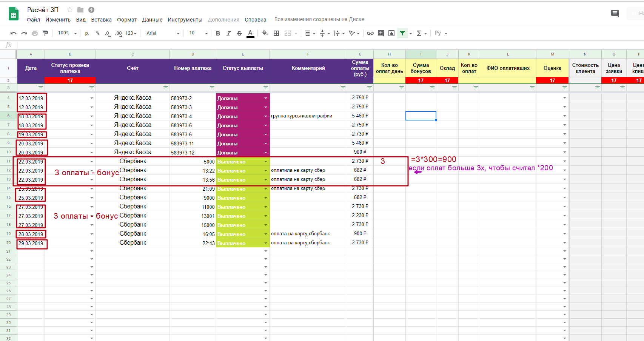Open filter menu for Счёт column
The image size is (644, 341).
(x=166, y=88)
